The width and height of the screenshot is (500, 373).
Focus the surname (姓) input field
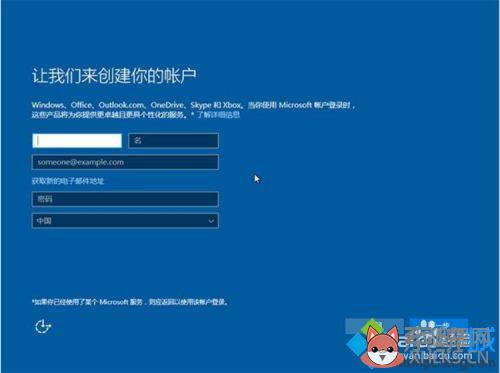(x=77, y=141)
